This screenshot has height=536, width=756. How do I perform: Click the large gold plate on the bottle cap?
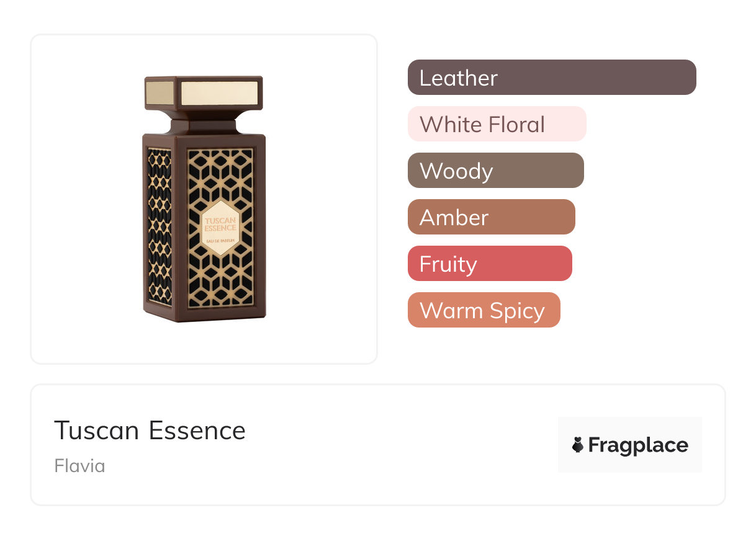[x=219, y=93]
